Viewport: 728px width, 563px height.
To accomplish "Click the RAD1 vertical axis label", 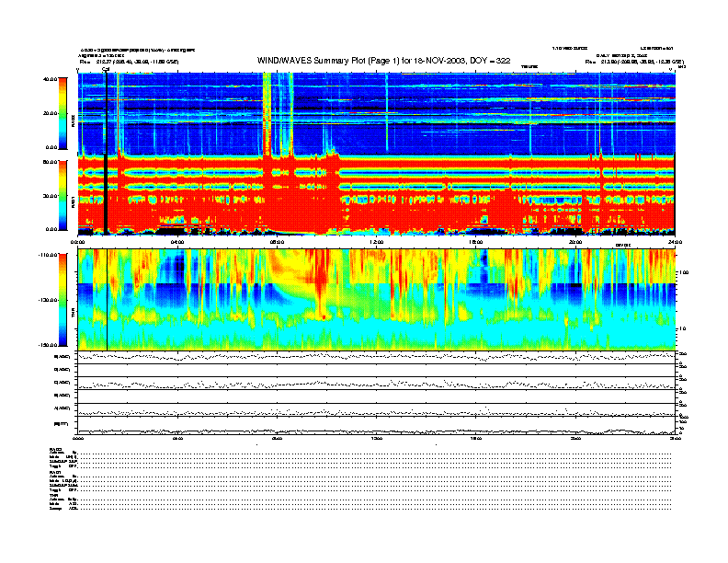I will [73, 201].
